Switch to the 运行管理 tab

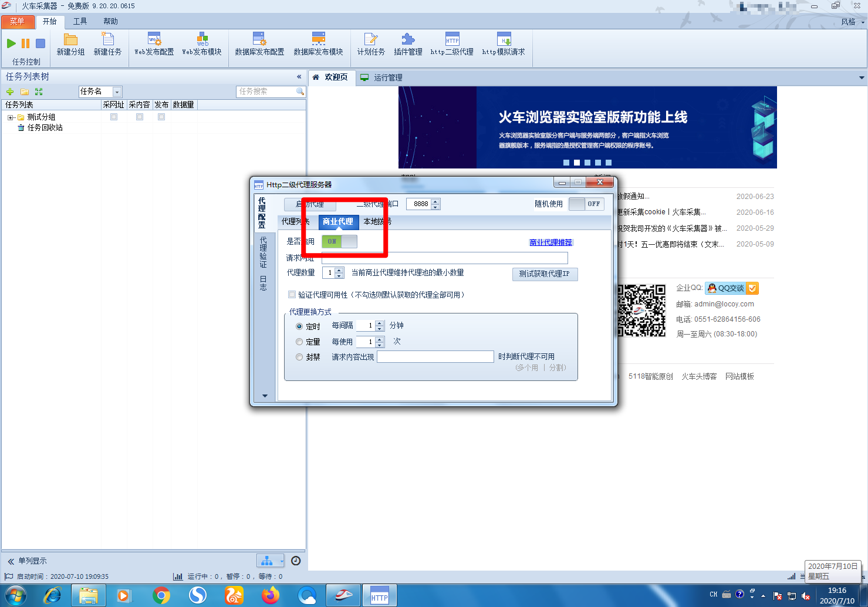pyautogui.click(x=381, y=77)
